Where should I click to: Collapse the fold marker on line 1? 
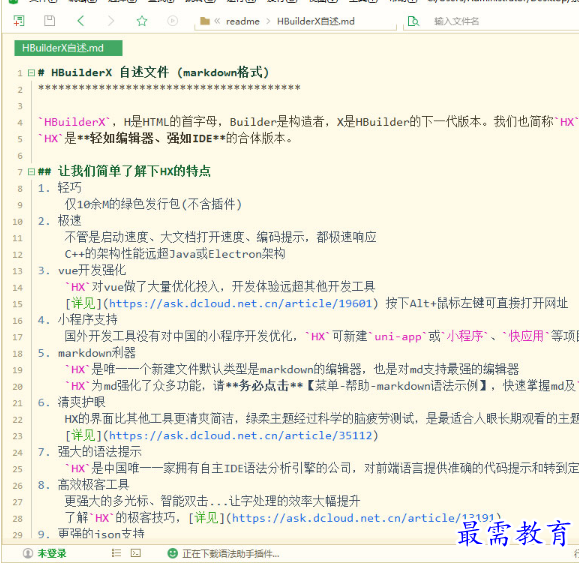[31, 73]
